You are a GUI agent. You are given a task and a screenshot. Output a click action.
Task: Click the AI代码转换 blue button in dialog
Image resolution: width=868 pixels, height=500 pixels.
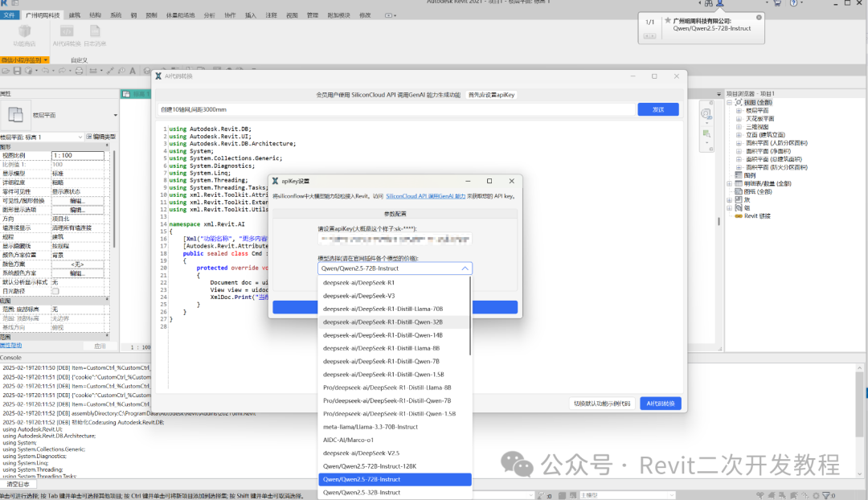pos(661,404)
